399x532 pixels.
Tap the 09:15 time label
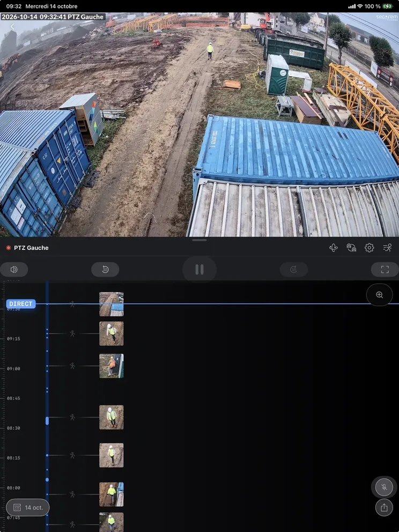(13, 338)
